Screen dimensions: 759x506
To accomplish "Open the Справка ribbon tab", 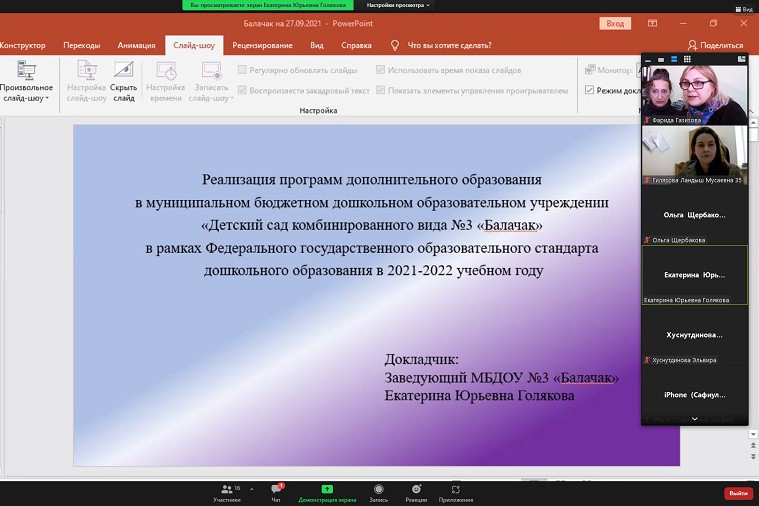I will 356,45.
